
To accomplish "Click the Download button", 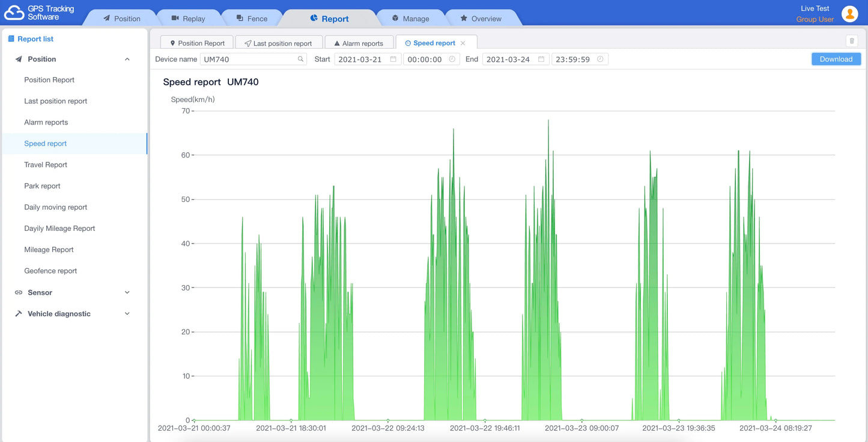I will coord(836,59).
